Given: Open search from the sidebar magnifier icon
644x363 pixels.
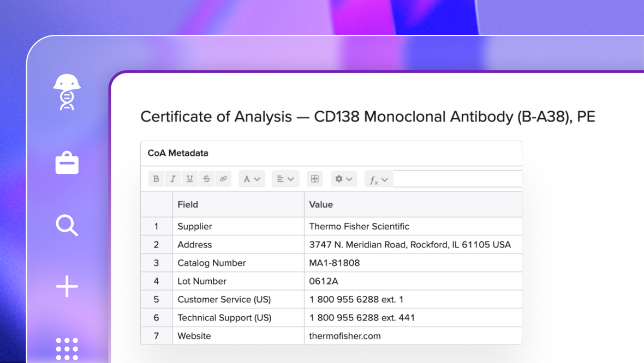Looking at the screenshot, I should 67,225.
